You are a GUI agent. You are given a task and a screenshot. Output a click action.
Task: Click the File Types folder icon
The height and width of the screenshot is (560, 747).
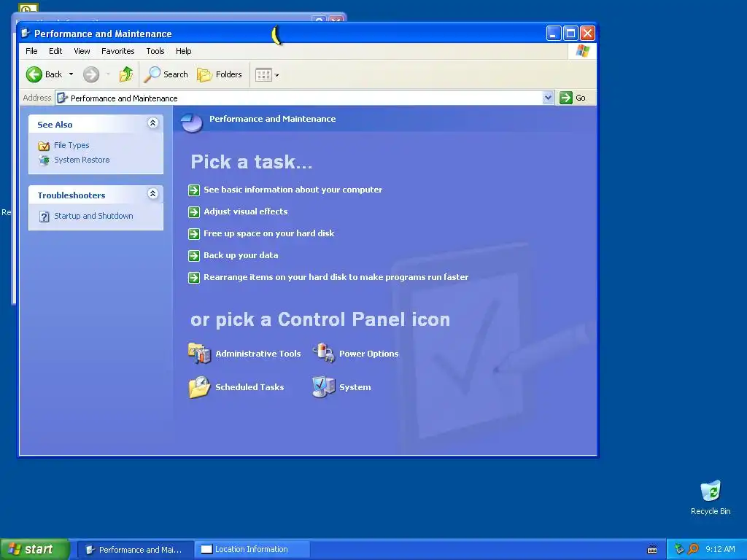pos(44,146)
